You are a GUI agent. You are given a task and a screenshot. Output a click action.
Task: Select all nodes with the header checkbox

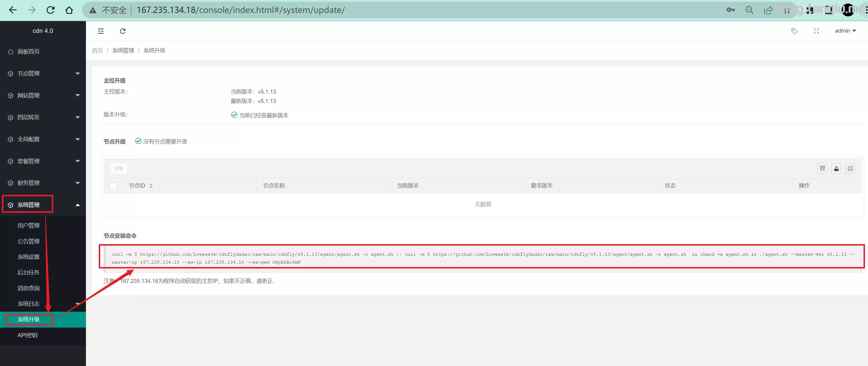coord(113,185)
